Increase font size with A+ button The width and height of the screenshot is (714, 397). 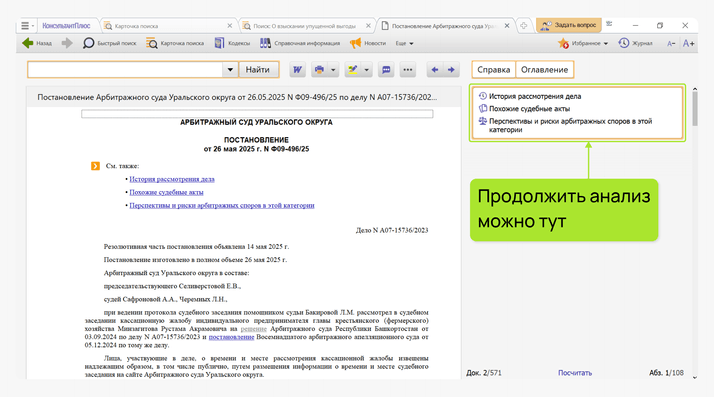(688, 43)
